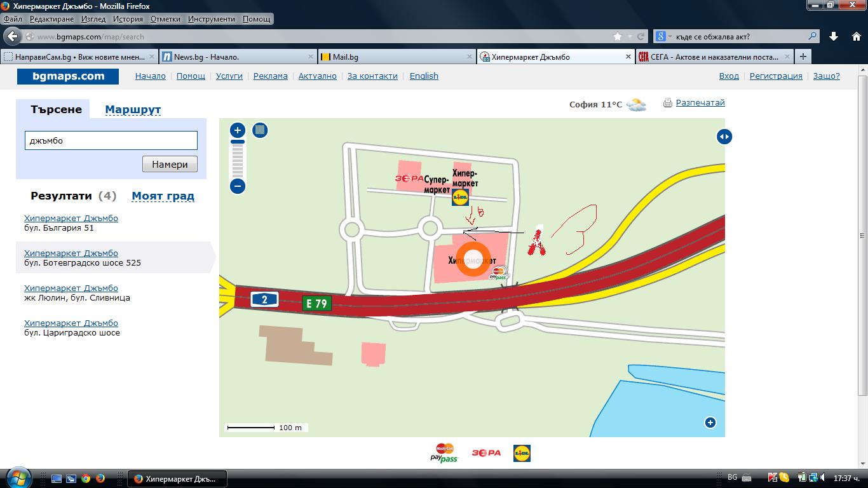The image size is (868, 488).
Task: Click the MasterCard PayPass icon on map
Action: click(499, 273)
